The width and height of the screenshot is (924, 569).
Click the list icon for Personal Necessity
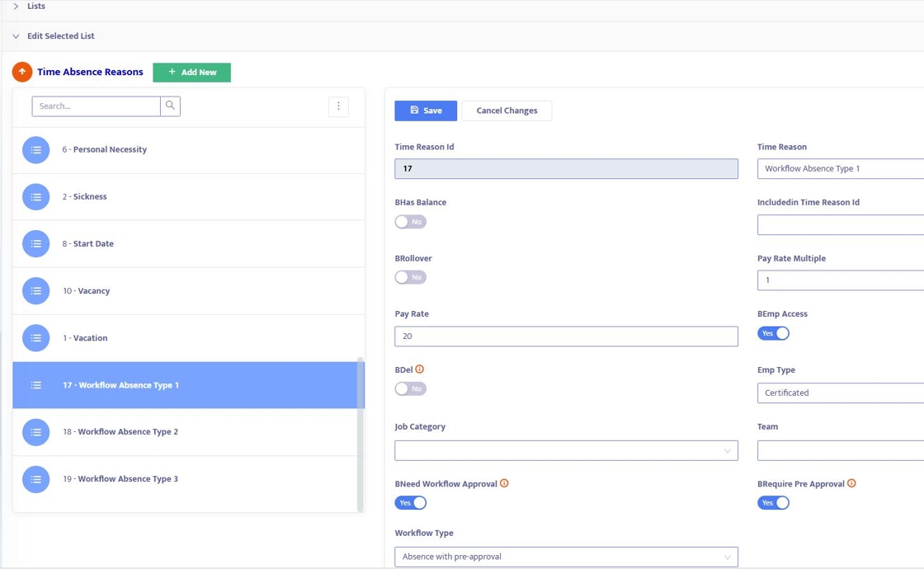pos(35,150)
